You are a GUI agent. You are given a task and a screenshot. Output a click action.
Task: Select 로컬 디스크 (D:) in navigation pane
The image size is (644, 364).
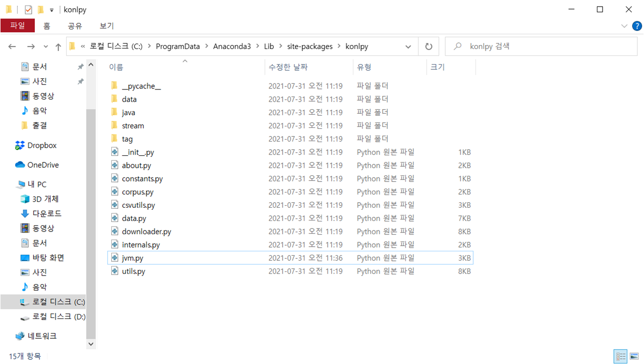59,316
